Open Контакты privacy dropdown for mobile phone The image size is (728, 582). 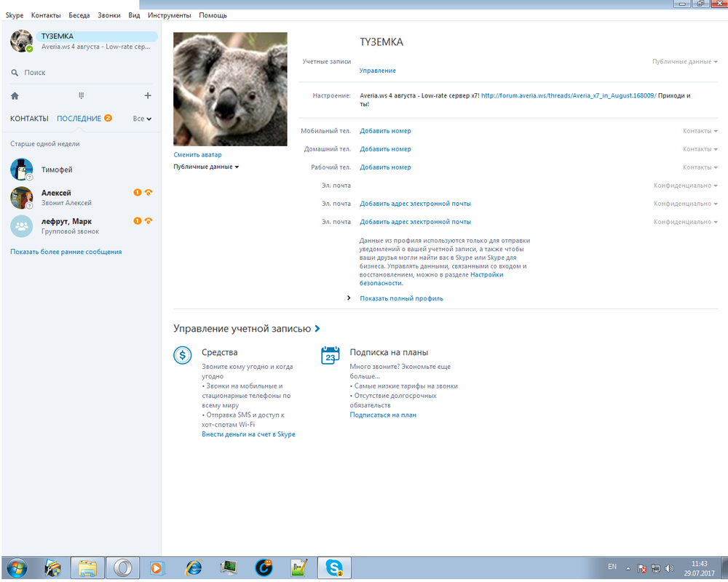click(x=700, y=131)
